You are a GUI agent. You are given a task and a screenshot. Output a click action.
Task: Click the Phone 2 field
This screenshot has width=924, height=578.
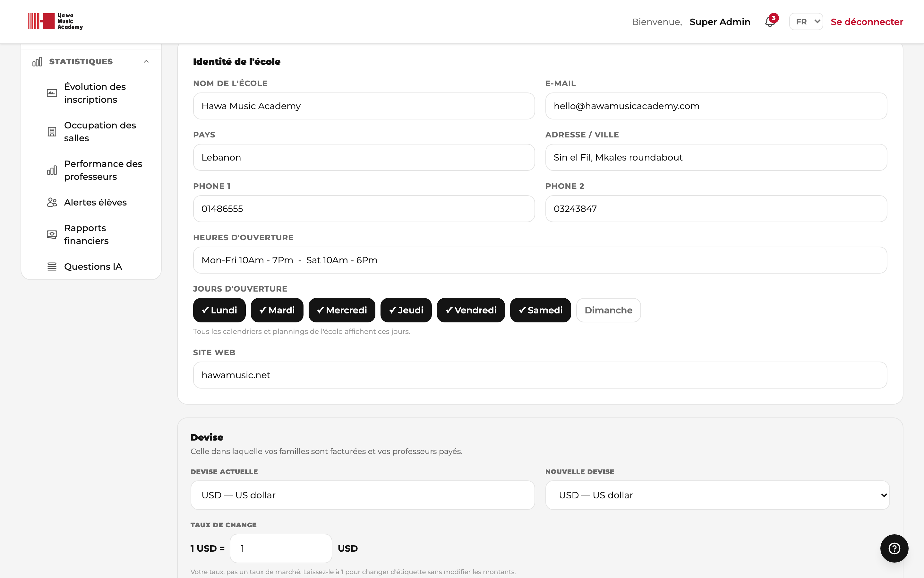click(x=716, y=209)
